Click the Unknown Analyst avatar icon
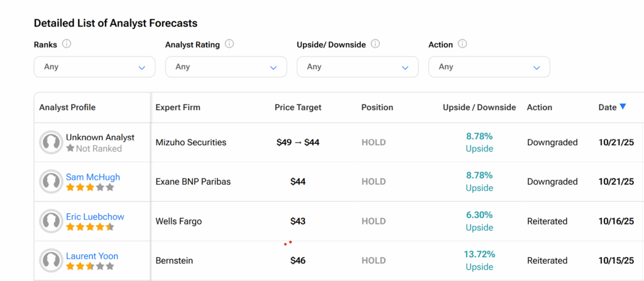Image resolution: width=644 pixels, height=281 pixels. tap(51, 143)
